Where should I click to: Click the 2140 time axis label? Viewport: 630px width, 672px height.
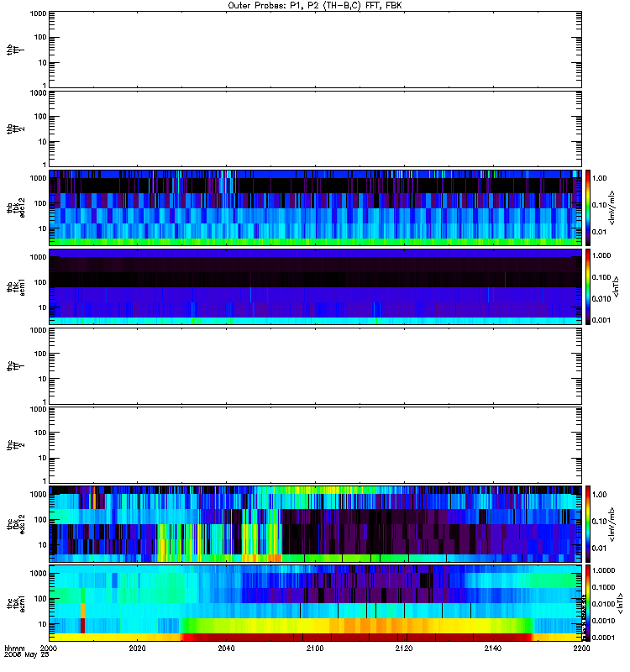tap(493, 648)
